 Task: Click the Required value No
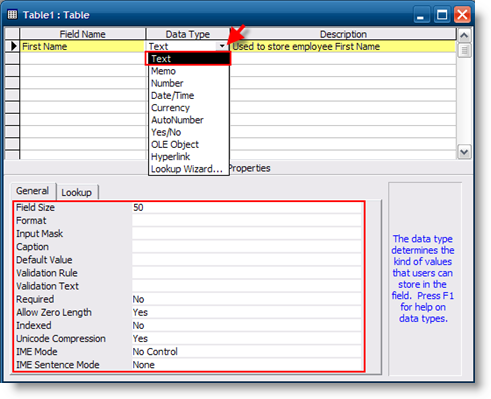coord(247,299)
